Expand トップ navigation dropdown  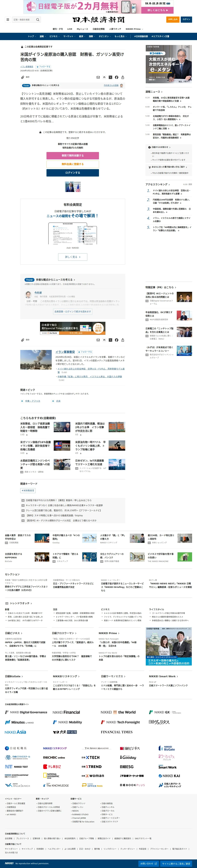click(32, 36)
